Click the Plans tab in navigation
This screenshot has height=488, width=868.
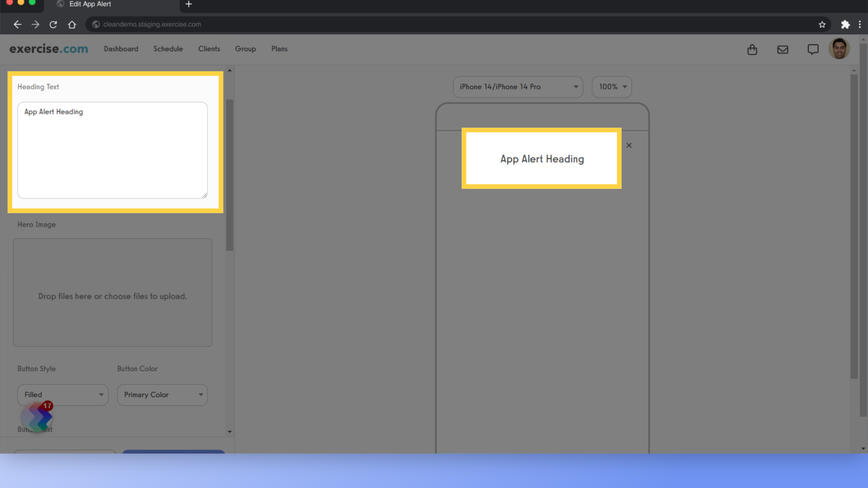(x=279, y=49)
